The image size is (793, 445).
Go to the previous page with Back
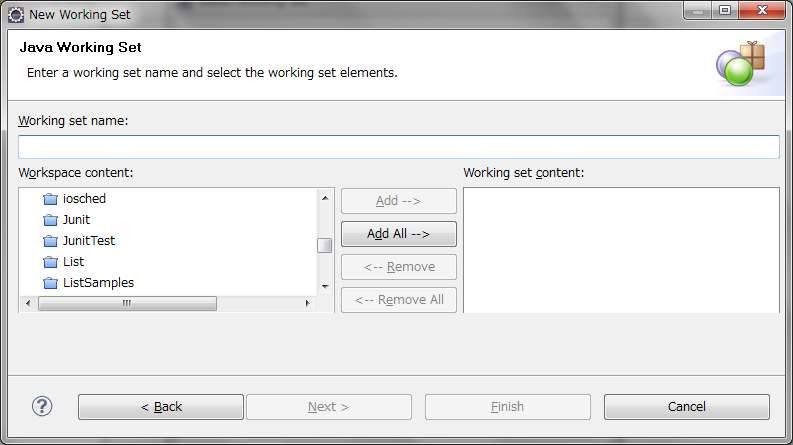click(161, 407)
